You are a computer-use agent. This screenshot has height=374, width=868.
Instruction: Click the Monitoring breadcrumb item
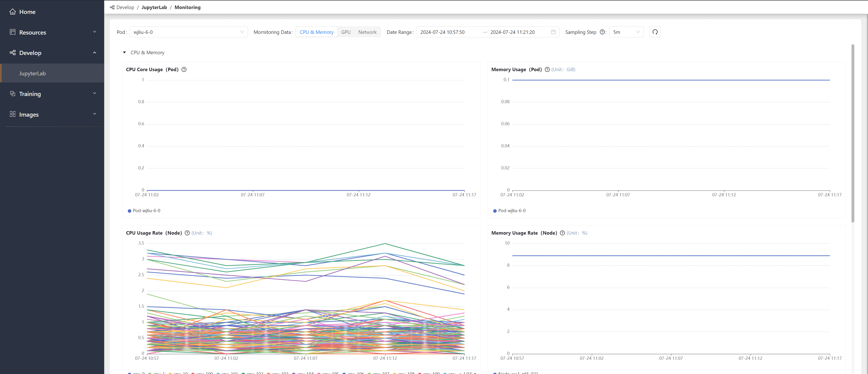pyautogui.click(x=187, y=7)
